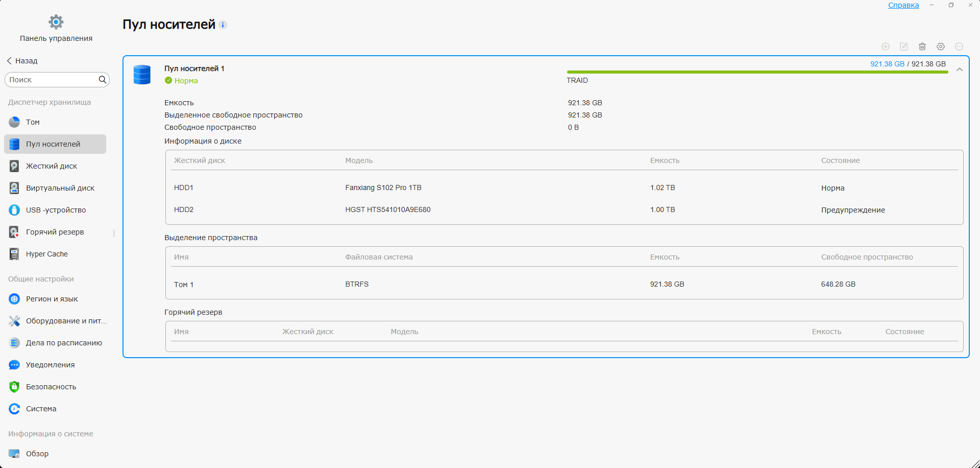This screenshot has height=468, width=980.
Task: Click the Панель управления gear icon
Action: click(x=56, y=22)
